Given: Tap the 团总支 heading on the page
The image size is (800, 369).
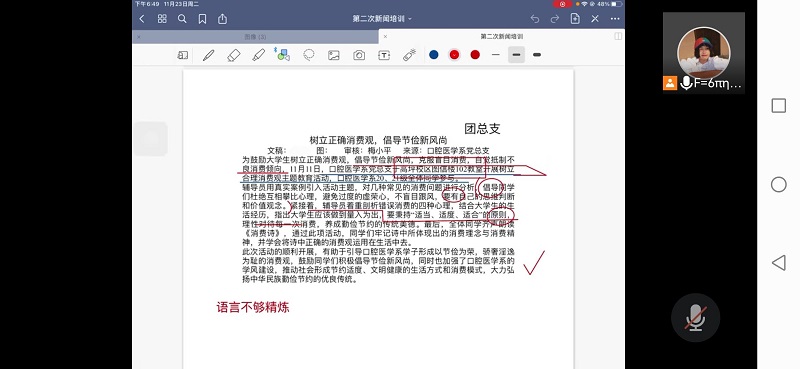Looking at the screenshot, I should click(482, 129).
